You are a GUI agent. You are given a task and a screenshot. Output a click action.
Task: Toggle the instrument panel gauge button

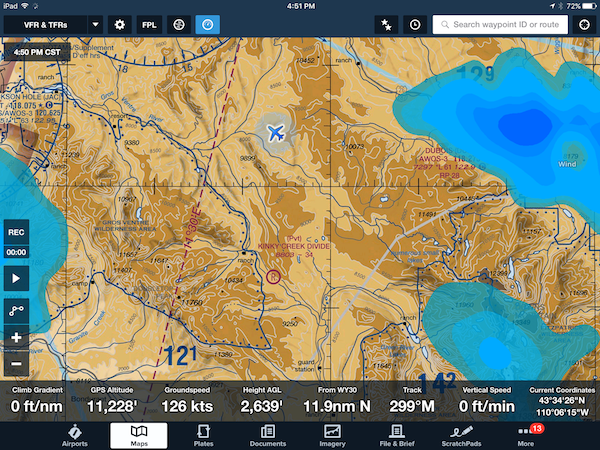coord(207,25)
